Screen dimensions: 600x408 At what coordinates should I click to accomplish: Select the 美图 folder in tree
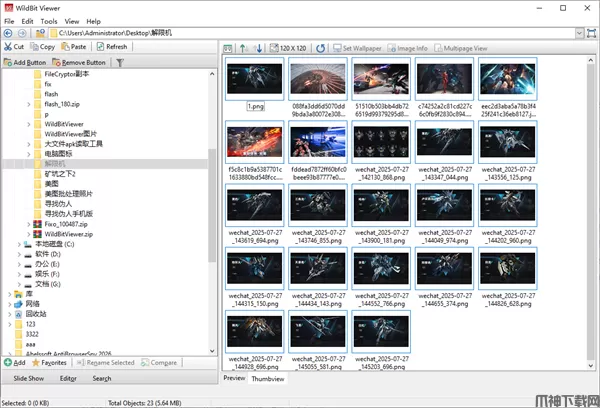point(52,184)
